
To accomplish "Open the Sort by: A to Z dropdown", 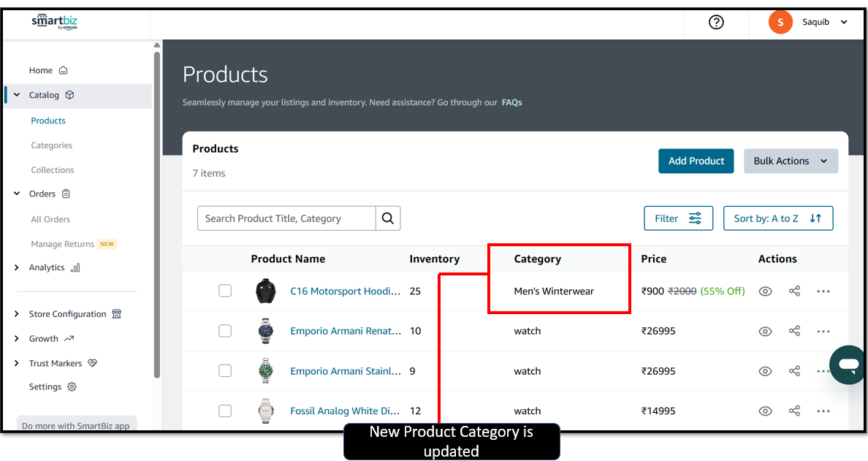I will click(x=778, y=218).
